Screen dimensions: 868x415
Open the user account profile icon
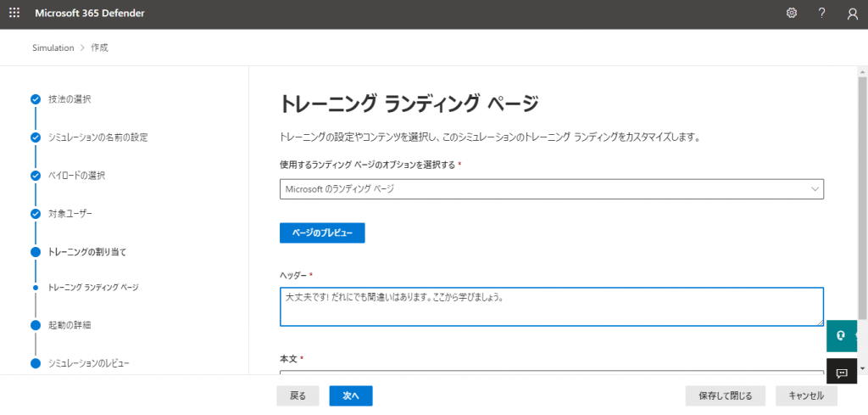click(x=853, y=14)
